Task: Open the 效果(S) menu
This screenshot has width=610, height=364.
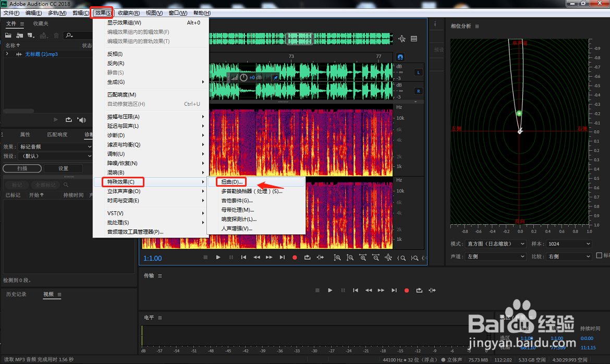Action: tap(103, 13)
